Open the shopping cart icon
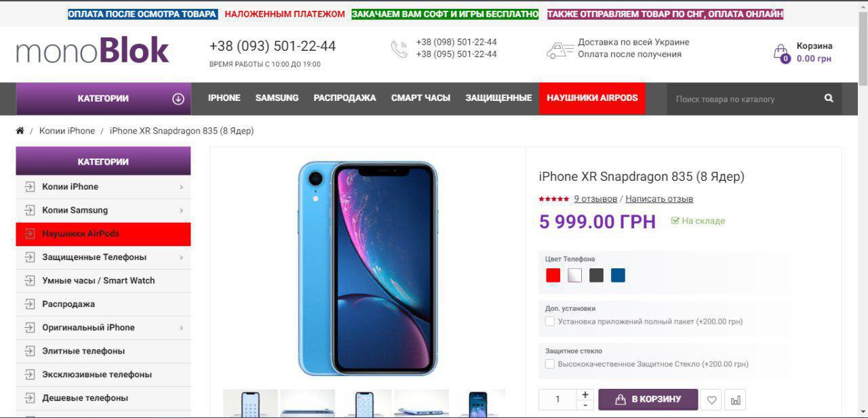Image resolution: width=868 pixels, height=418 pixels. 781,53
